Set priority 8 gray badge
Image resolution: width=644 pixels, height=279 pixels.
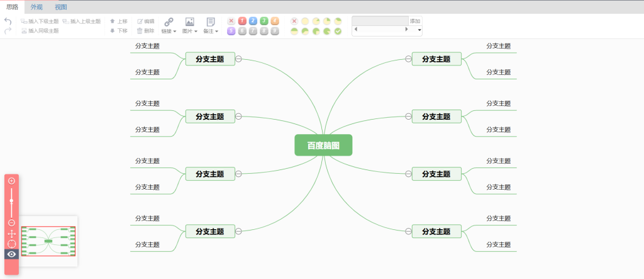264,31
